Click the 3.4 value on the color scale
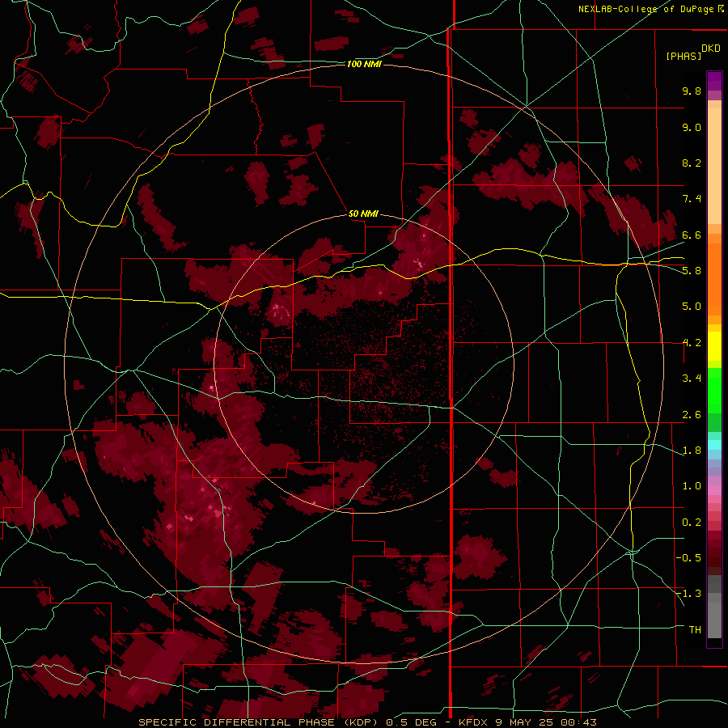 pyautogui.click(x=692, y=379)
